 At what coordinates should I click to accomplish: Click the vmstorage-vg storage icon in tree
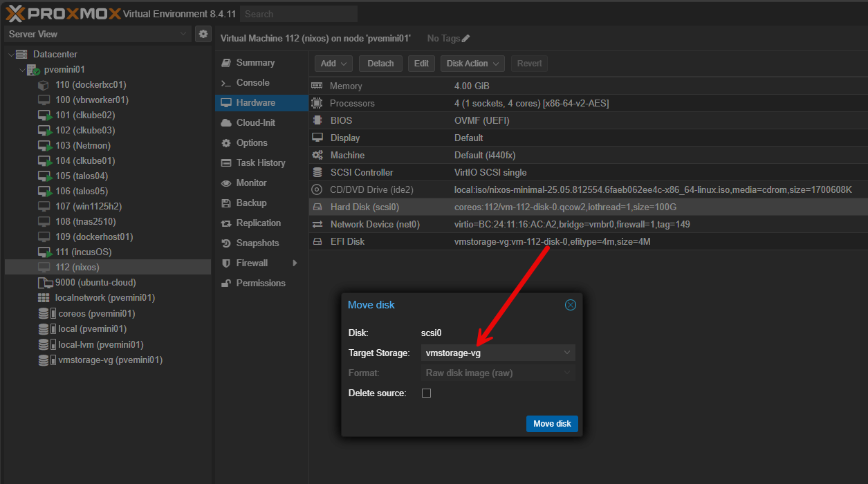[45, 360]
